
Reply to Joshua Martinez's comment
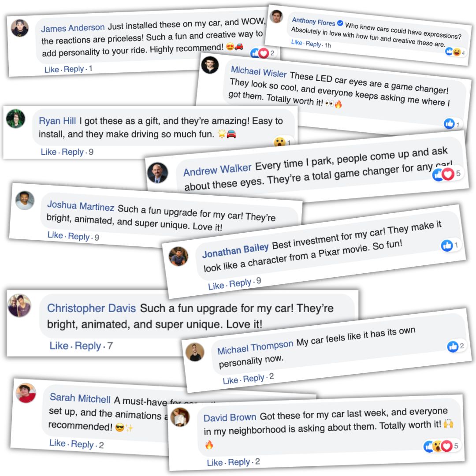pos(79,236)
